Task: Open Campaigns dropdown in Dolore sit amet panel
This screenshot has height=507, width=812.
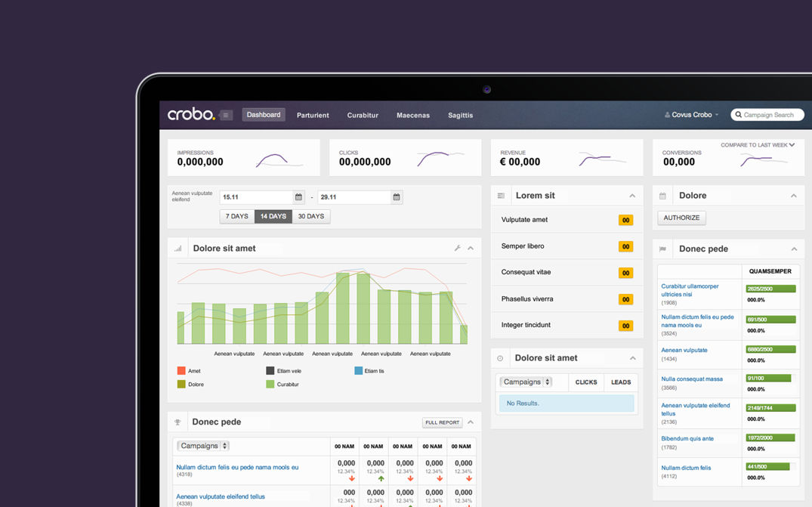Action: [526, 382]
